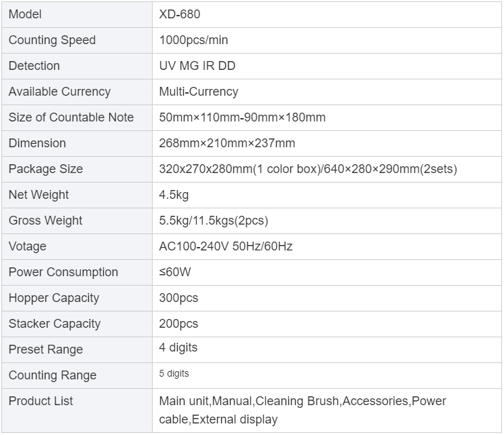Screen dimensions: 504x435
Task: Select the 4 digits preset range value
Action: [178, 347]
